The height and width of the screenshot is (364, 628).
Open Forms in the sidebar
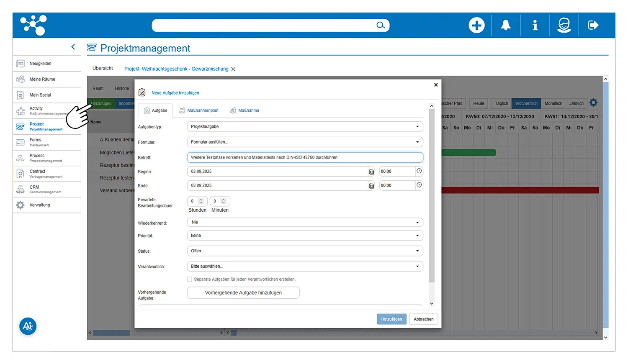pyautogui.click(x=36, y=142)
